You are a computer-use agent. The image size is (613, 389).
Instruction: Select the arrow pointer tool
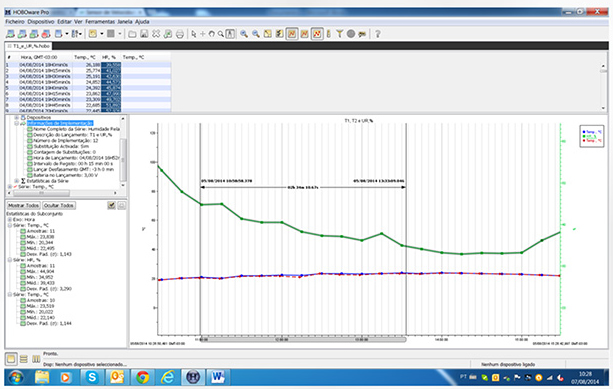pos(194,34)
